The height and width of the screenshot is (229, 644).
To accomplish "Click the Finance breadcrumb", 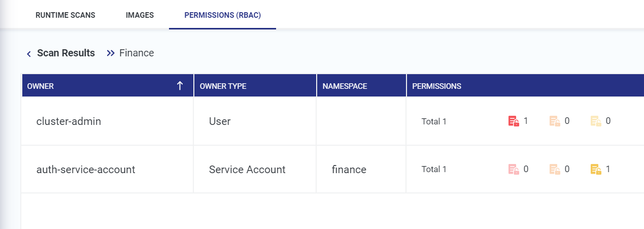I will tap(137, 53).
